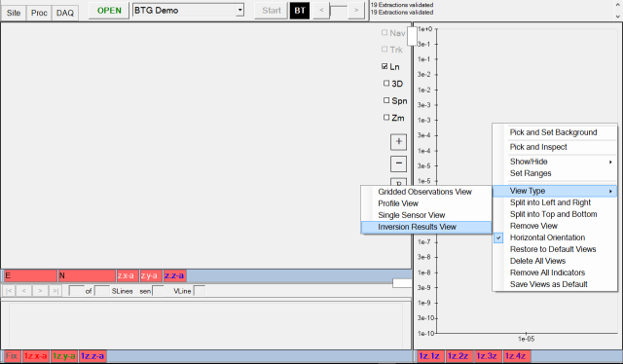Click the 1z.1z indicator
623x364 pixels.
pos(429,356)
